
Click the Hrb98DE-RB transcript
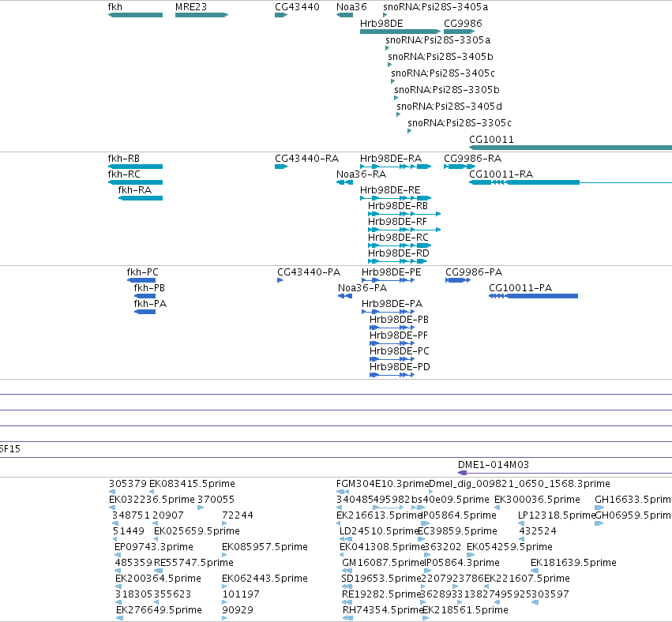tap(404, 214)
